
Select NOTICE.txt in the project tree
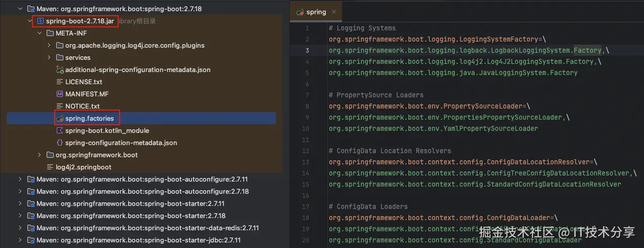pos(82,106)
